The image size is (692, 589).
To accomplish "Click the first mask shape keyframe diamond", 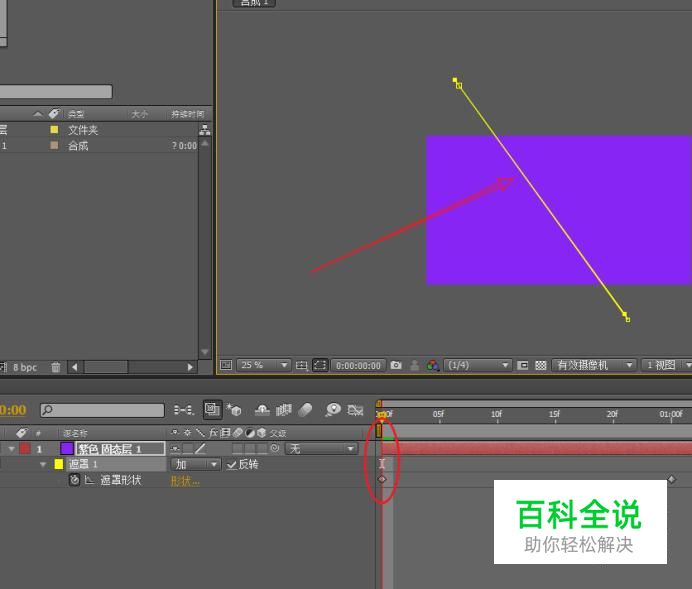I will coord(382,479).
